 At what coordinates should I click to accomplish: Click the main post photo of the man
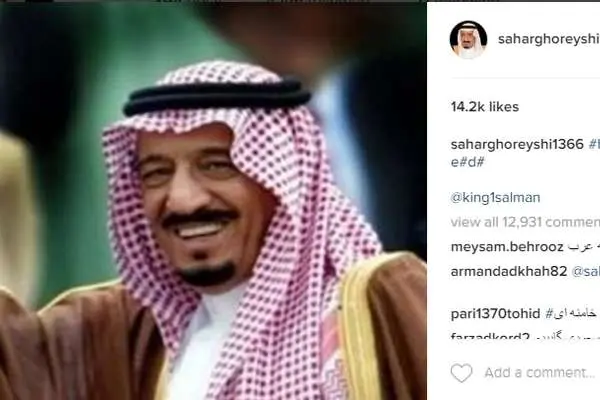[x=213, y=201]
